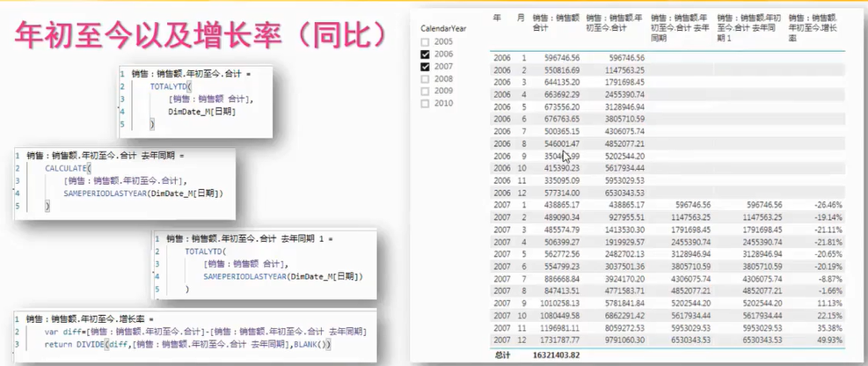Image resolution: width=868 pixels, height=366 pixels.
Task: Sort table by the 月 column header
Action: click(520, 18)
